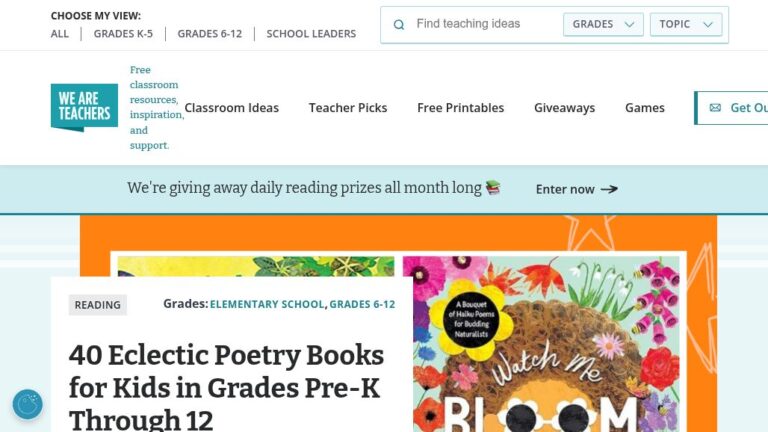Open the Free Printables menu
This screenshot has height=432, width=768.
[461, 108]
